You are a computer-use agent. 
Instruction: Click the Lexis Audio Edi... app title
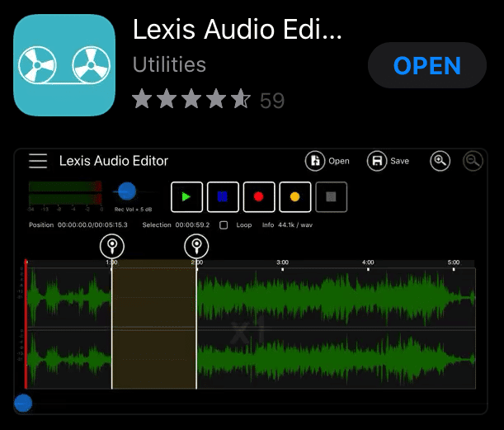[238, 29]
